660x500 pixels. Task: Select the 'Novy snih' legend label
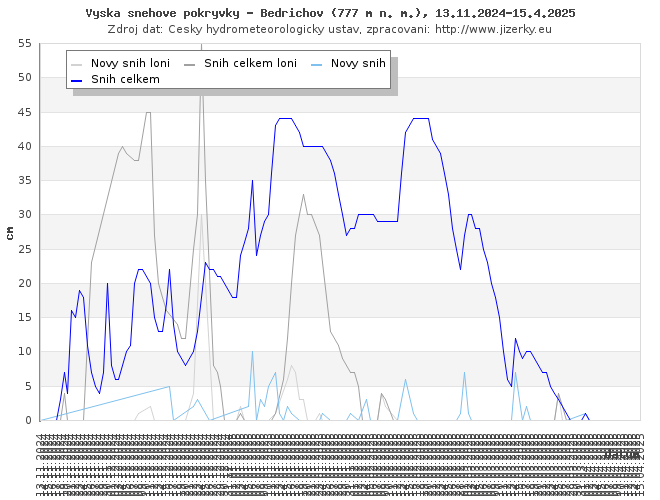click(x=358, y=63)
